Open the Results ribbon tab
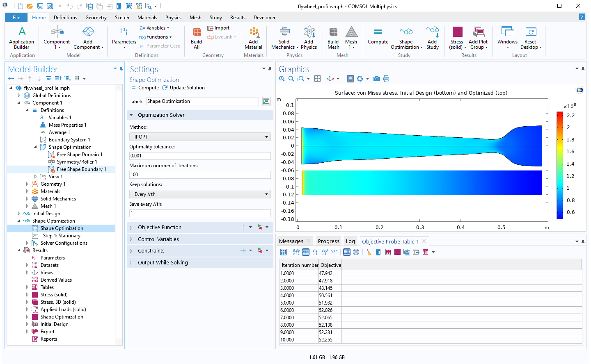This screenshot has width=591, height=364. pyautogui.click(x=238, y=18)
